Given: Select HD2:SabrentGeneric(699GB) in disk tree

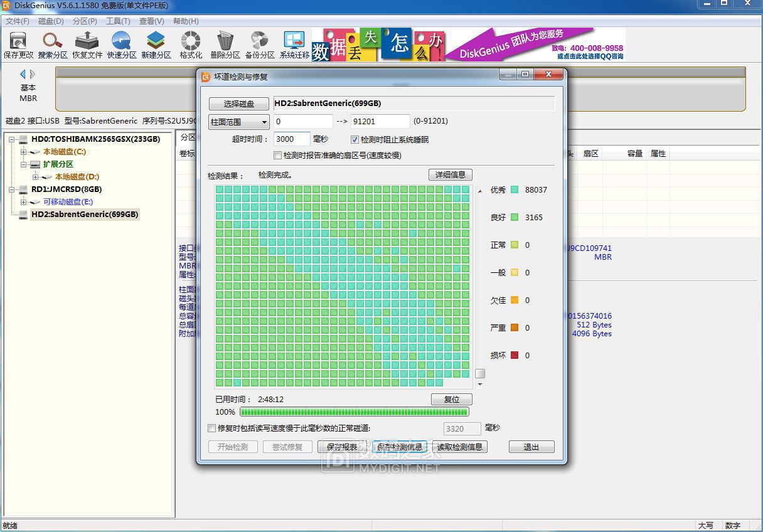Looking at the screenshot, I should point(85,215).
